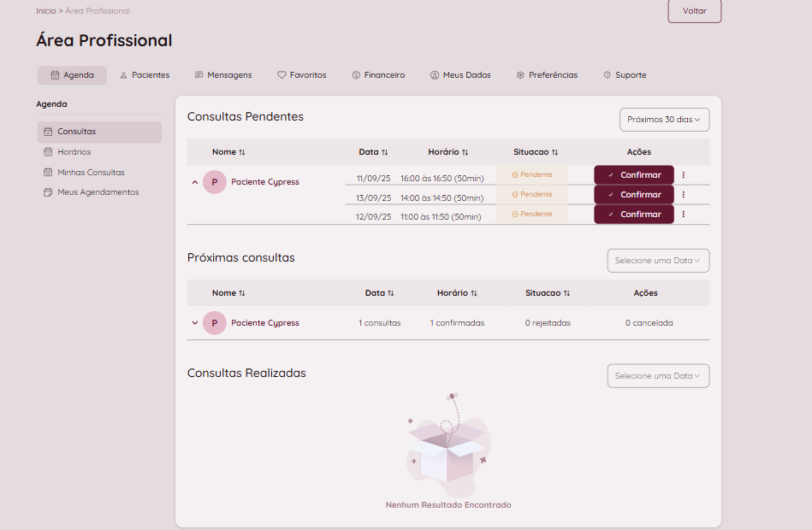
Task: Go to the Mensagens tab
Action: [x=223, y=75]
